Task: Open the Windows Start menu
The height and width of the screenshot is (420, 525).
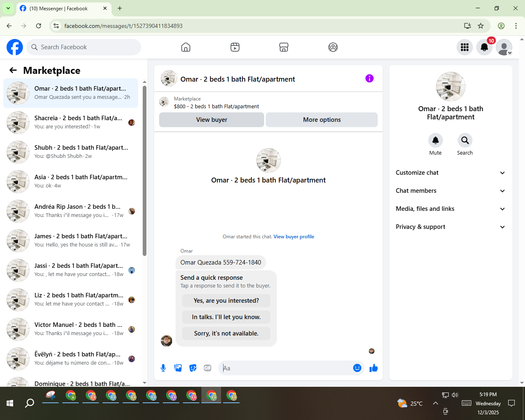Action: click(10, 403)
